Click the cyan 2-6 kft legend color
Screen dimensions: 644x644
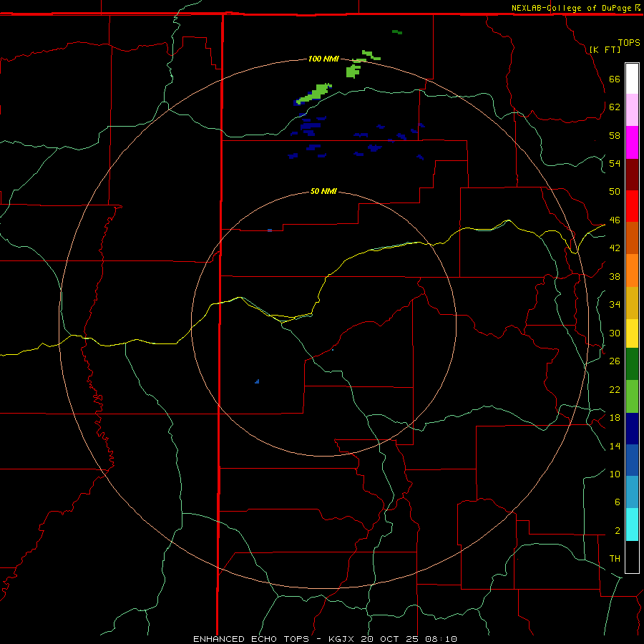pyautogui.click(x=632, y=524)
